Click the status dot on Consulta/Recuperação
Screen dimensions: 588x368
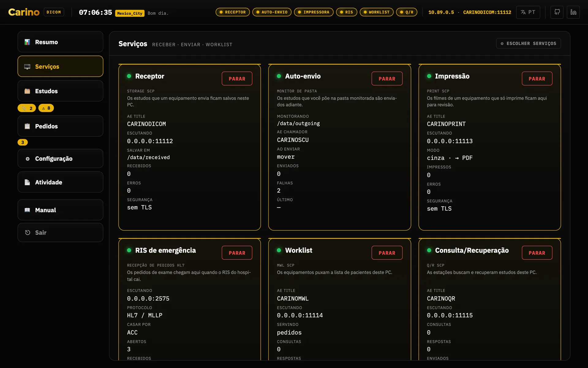tap(429, 250)
